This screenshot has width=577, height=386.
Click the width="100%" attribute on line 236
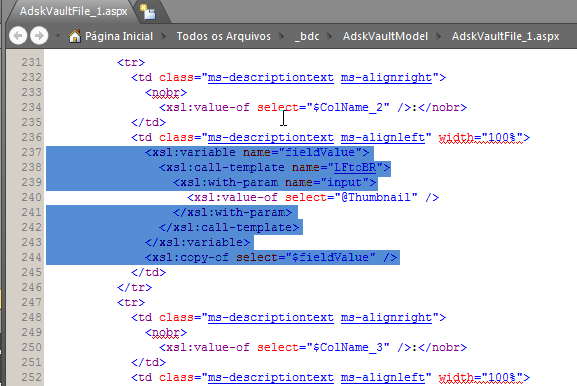[x=481, y=137]
